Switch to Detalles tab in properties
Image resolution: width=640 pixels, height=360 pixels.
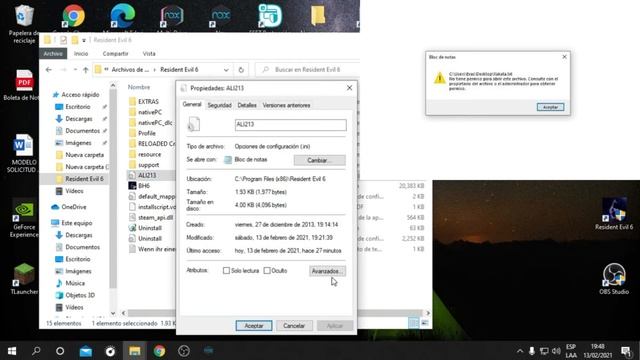click(x=247, y=105)
